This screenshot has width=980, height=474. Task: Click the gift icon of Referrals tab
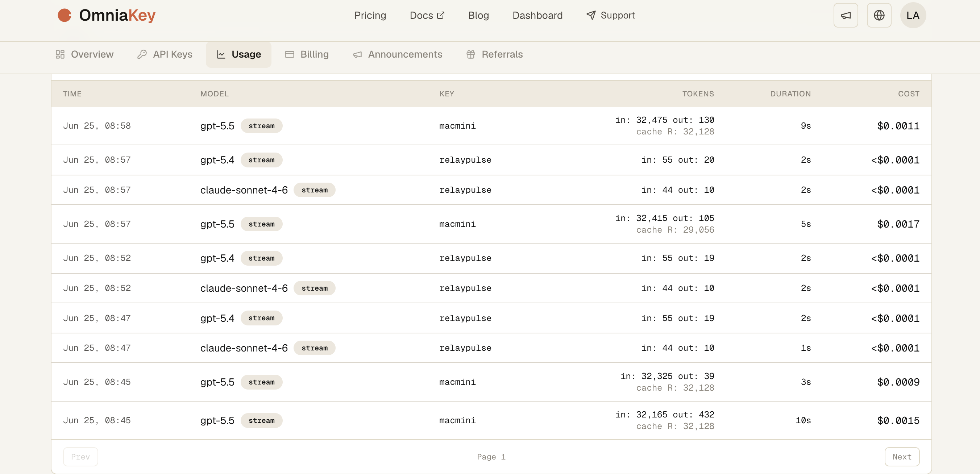(x=470, y=54)
